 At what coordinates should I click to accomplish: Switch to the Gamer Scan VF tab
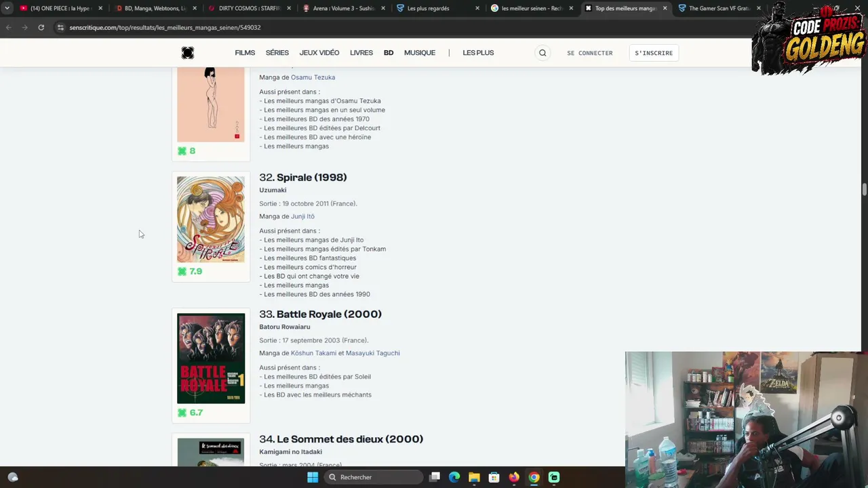(x=719, y=8)
